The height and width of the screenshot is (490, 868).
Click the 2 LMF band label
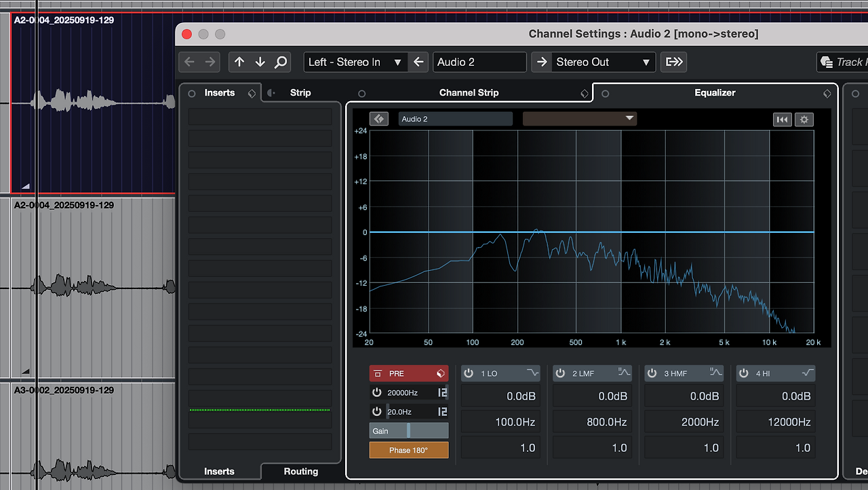(584, 373)
